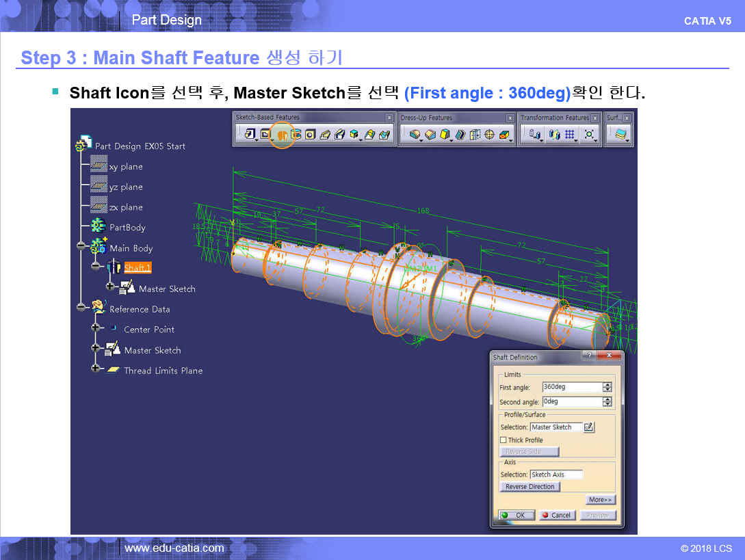Screen dimensions: 745x560
Task: Expand the Thread Limits Plane node
Action: (x=95, y=370)
